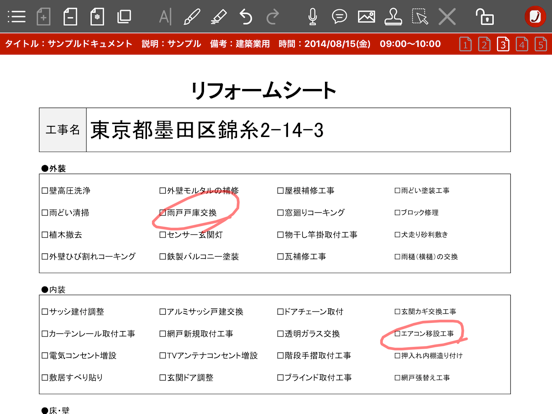Check the エアコン移設工事 checkbox

397,334
